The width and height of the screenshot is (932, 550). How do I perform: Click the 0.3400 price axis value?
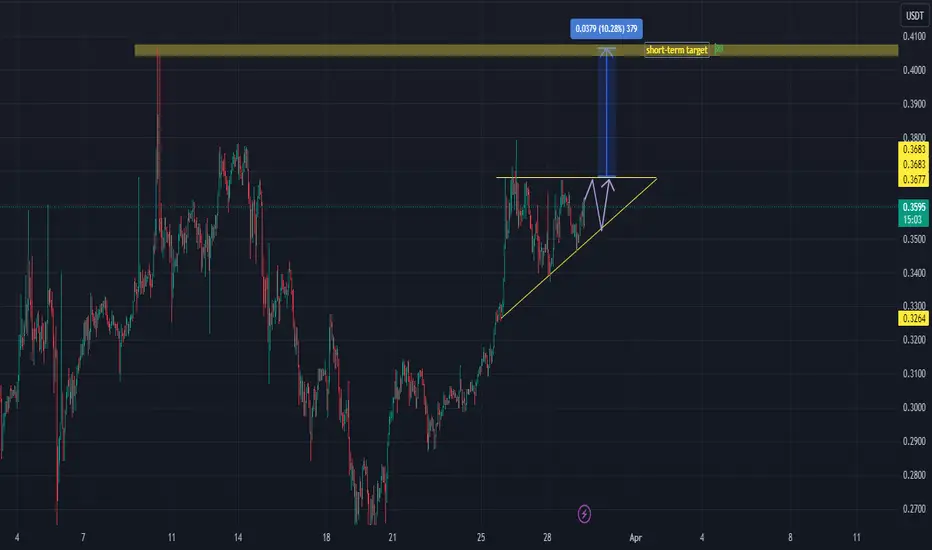click(914, 273)
